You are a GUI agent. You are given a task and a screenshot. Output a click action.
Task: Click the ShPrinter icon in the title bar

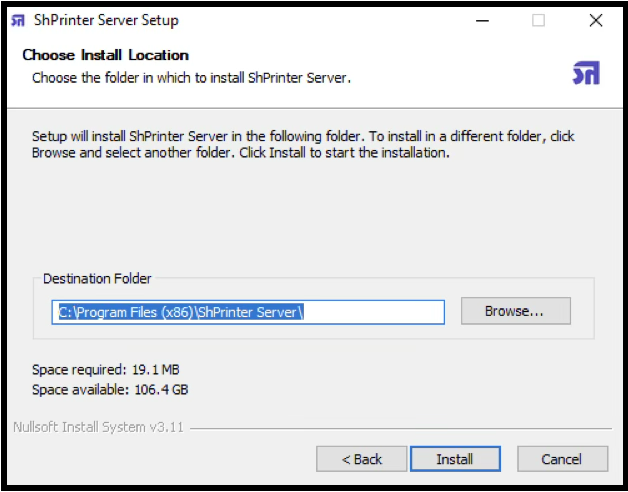point(18,20)
